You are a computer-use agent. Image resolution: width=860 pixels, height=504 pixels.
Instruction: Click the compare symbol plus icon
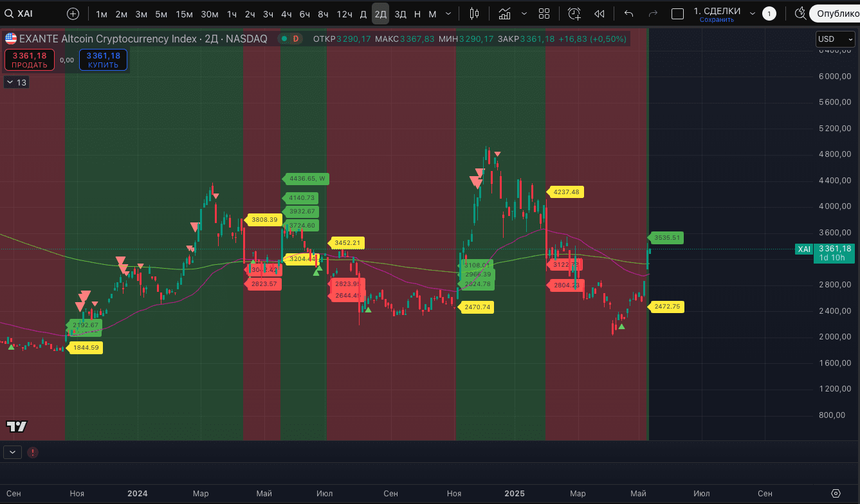point(72,13)
